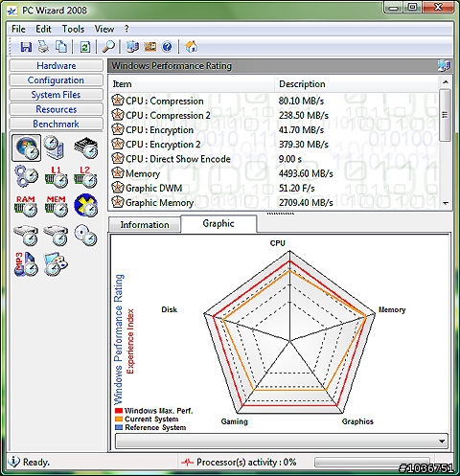Click the blue Help question mark icon
The height and width of the screenshot is (476, 460).
pyautogui.click(x=167, y=47)
